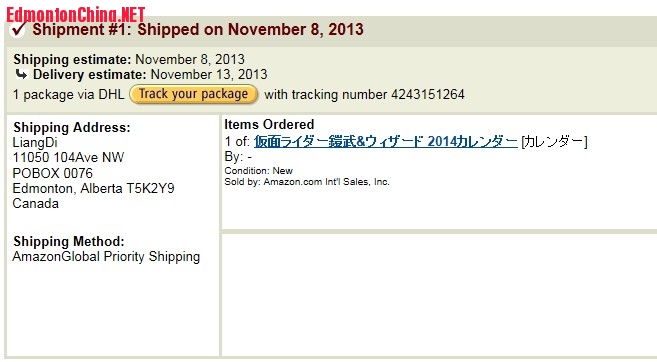The width and height of the screenshot is (657, 362).
Task: Click the Track your package button
Action: point(193,94)
